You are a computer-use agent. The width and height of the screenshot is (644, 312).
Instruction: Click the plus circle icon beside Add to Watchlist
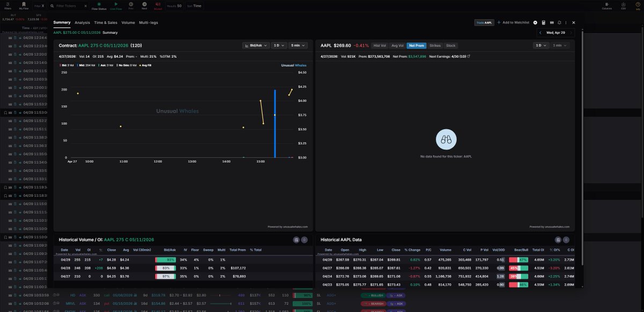[535, 23]
